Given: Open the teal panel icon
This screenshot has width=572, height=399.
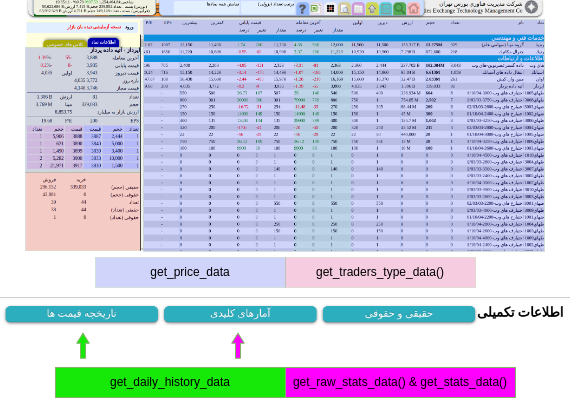Looking at the screenshot, I should 386,8.
